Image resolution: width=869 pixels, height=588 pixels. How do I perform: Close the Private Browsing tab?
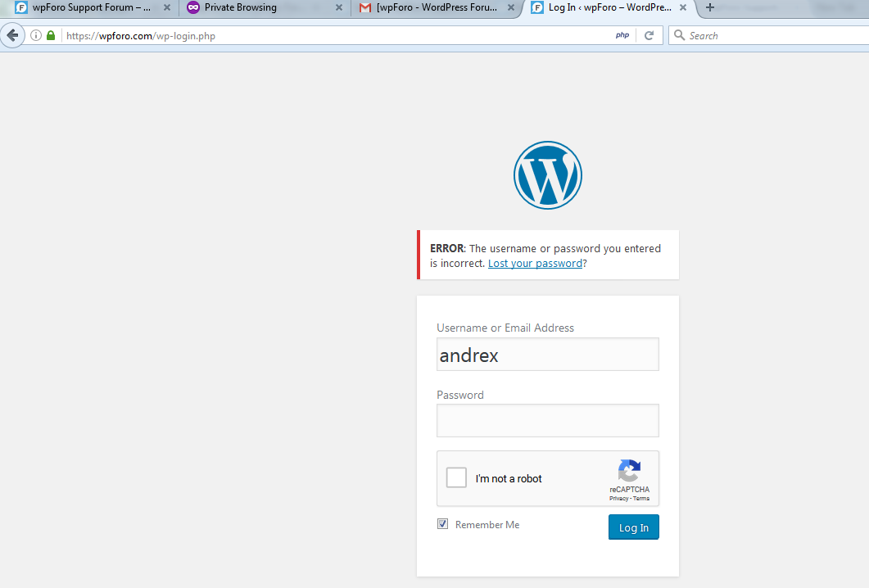[x=339, y=7]
